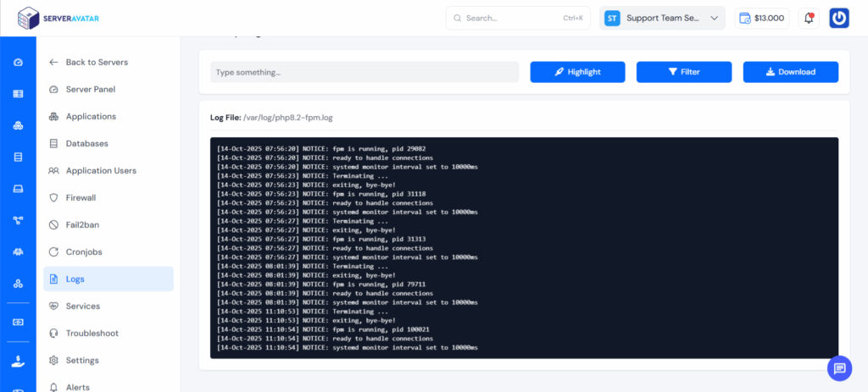Expand the Support Team server dropdown

tap(662, 19)
